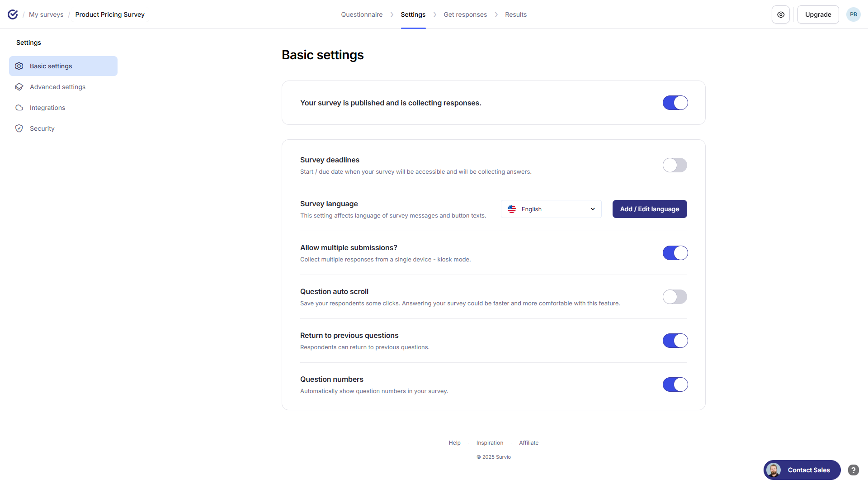Open survey preview with the eye icon
Viewport: 868px width, 489px height.
pos(780,14)
